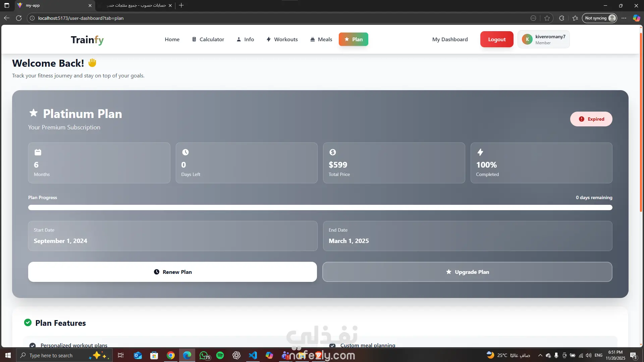The image size is (644, 362).
Task: Open the kivenromany7 profile menu
Action: coord(543,39)
